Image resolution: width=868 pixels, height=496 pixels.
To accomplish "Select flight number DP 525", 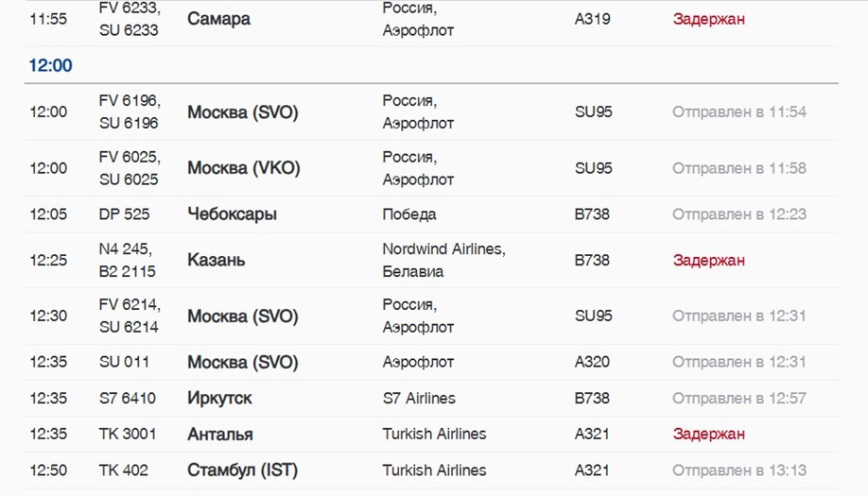I will point(124,214).
